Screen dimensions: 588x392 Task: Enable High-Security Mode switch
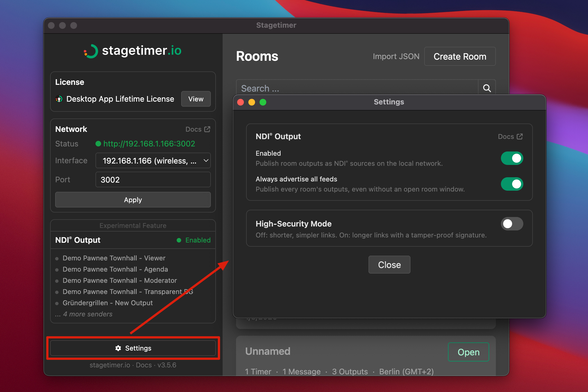tap(512, 224)
